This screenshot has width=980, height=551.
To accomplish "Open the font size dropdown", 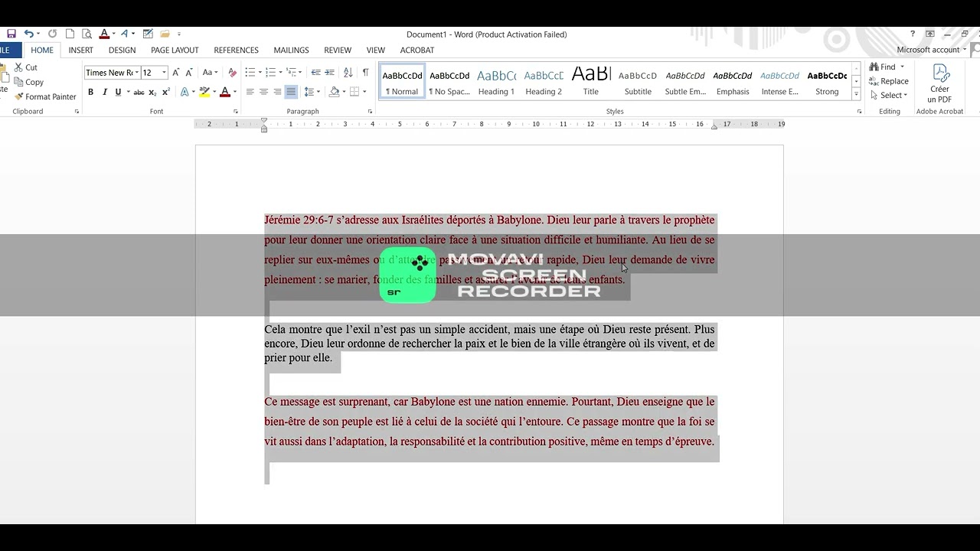I will coord(164,73).
